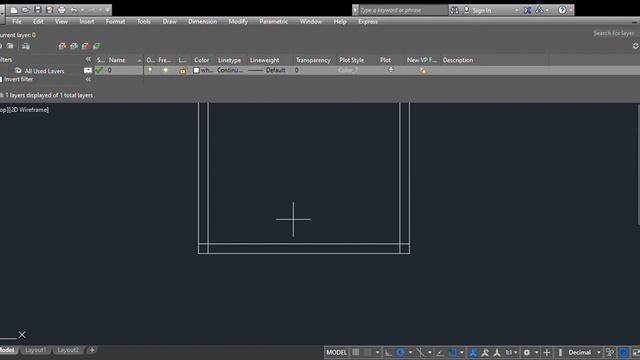This screenshot has height=360, width=640.
Task: Toggle the Invert filter checkbox
Action: click(x=1, y=80)
